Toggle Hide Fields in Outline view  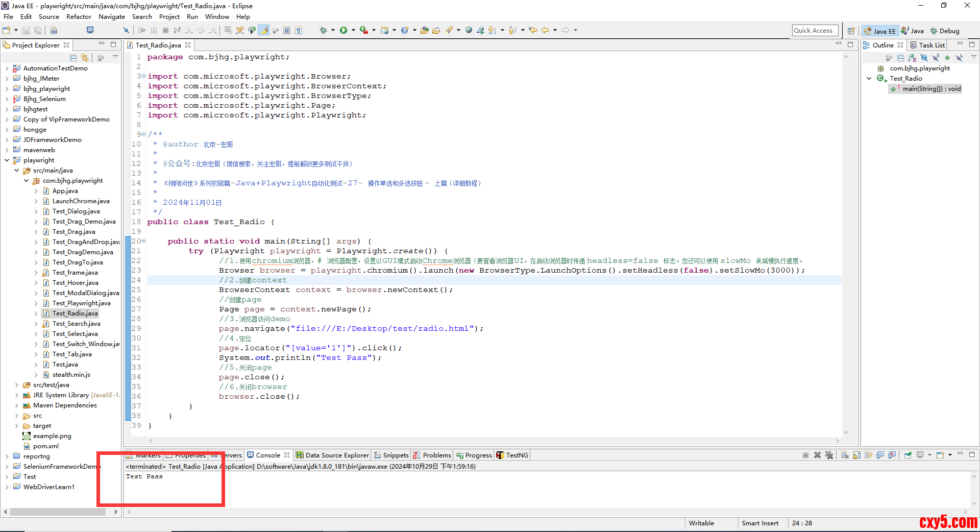coord(924,58)
